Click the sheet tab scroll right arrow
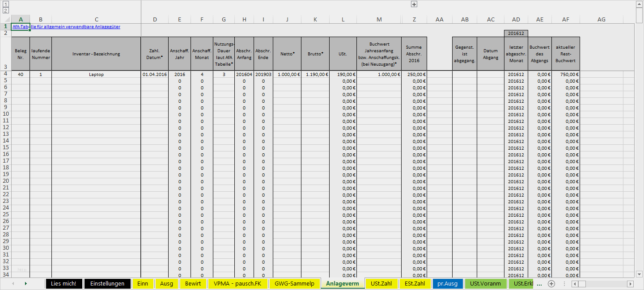 click(x=25, y=284)
